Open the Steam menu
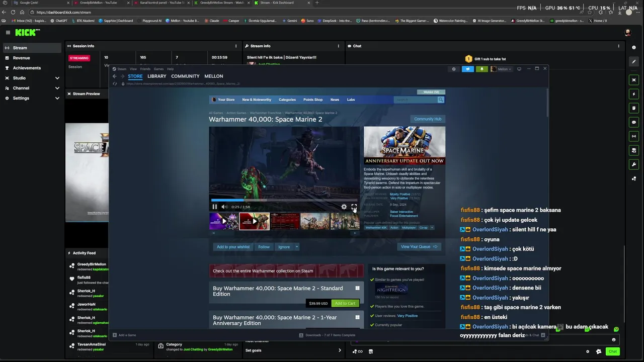Screen dimensions: 644x362 coord(122,69)
